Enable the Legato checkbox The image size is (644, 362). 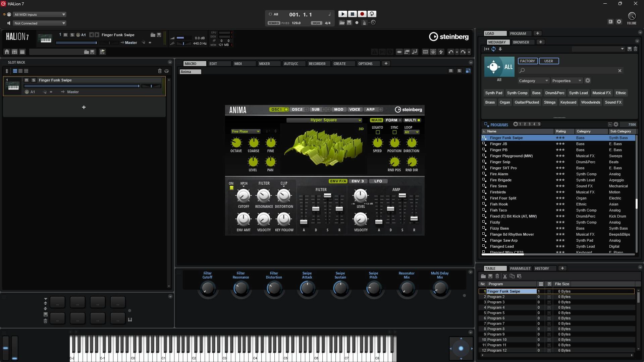(378, 132)
